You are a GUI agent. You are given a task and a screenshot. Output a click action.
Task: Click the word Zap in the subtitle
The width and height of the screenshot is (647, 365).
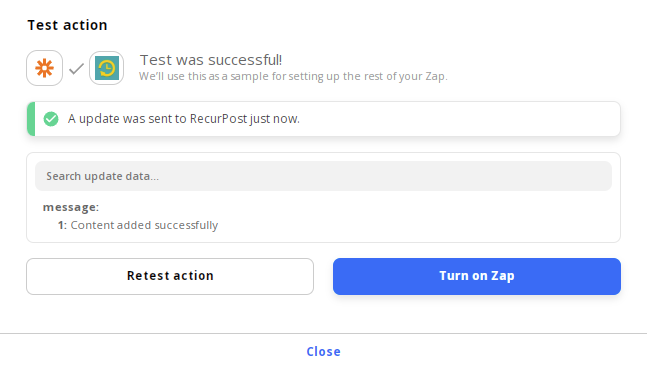point(436,77)
